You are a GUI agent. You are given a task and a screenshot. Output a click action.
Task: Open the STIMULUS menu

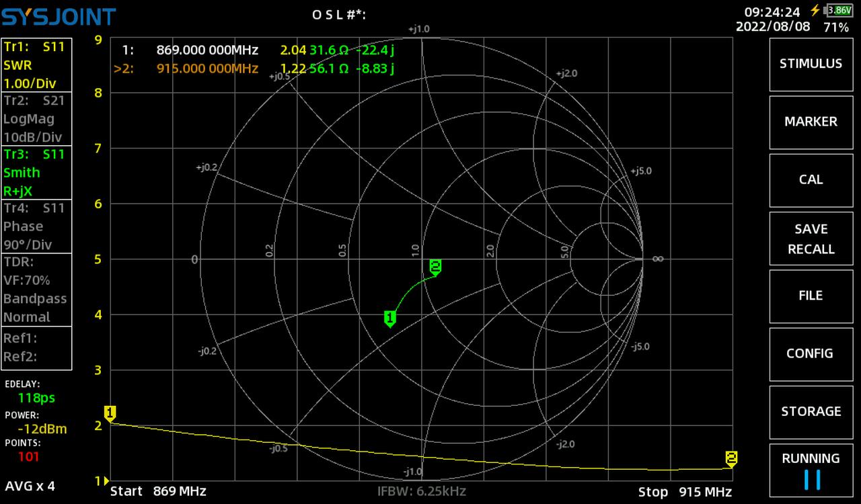click(811, 64)
